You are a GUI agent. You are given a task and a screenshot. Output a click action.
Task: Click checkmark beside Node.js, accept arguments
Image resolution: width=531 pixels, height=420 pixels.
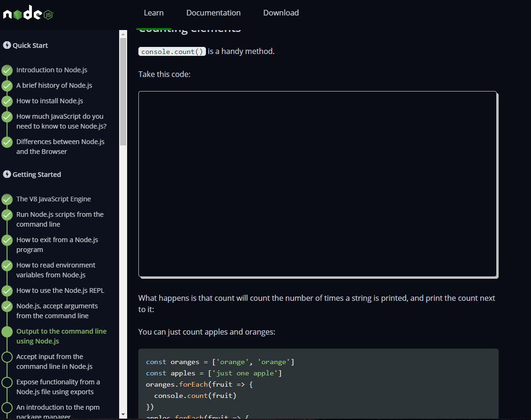click(7, 306)
